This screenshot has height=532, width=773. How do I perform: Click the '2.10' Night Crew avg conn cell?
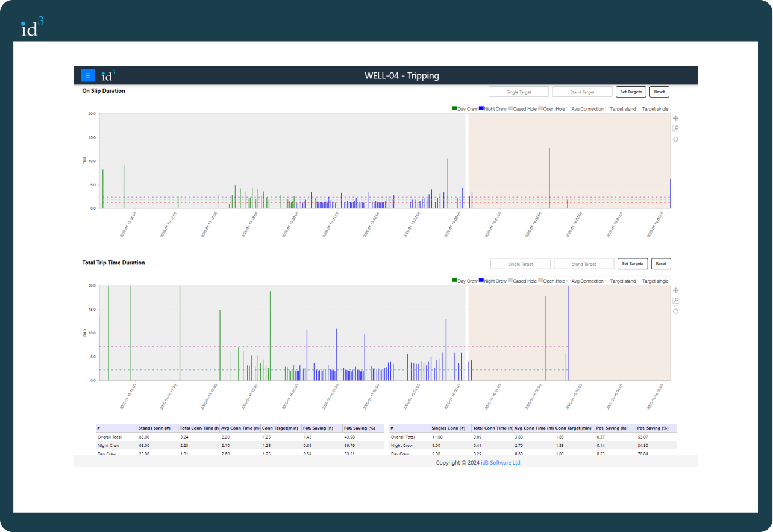[x=225, y=445]
